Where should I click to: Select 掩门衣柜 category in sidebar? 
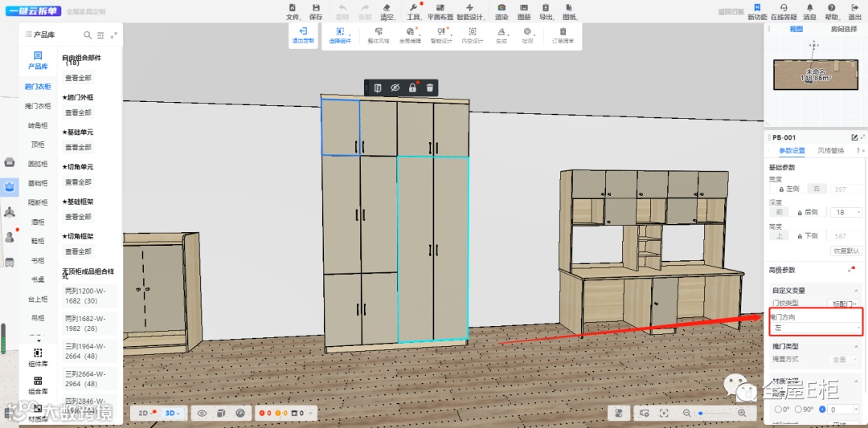[38, 106]
